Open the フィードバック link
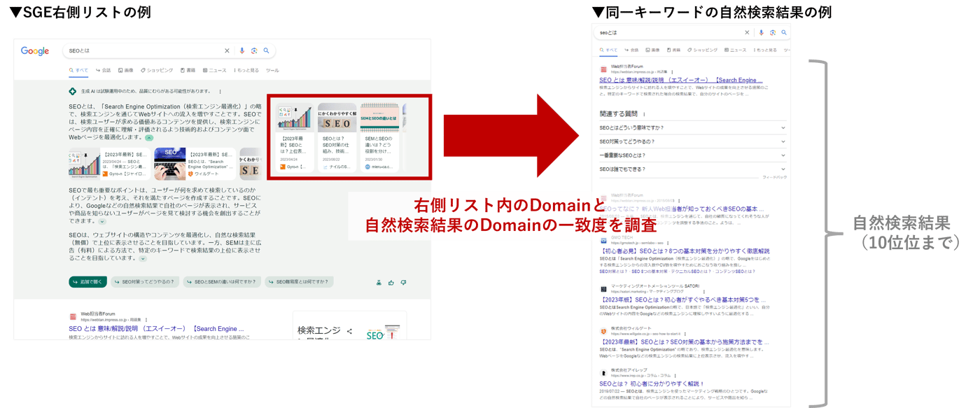The image size is (980, 408). coord(773,177)
